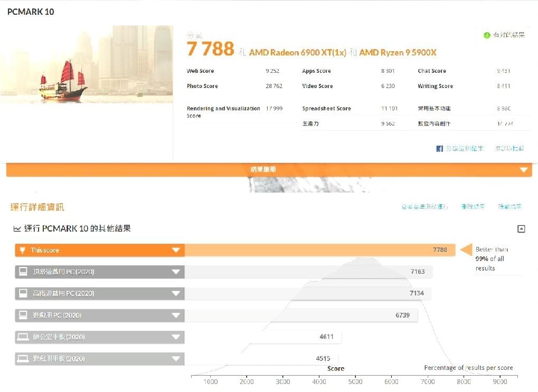Click the trophy icon beside This score

point(23,250)
